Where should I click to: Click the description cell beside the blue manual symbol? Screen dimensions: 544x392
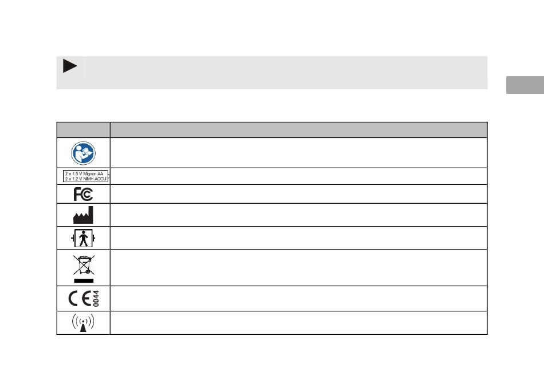299,153
